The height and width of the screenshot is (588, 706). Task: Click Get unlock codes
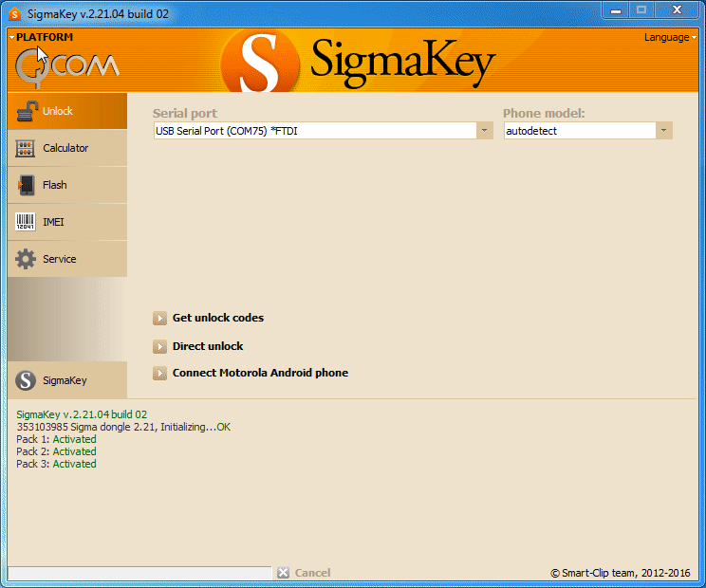[218, 318]
